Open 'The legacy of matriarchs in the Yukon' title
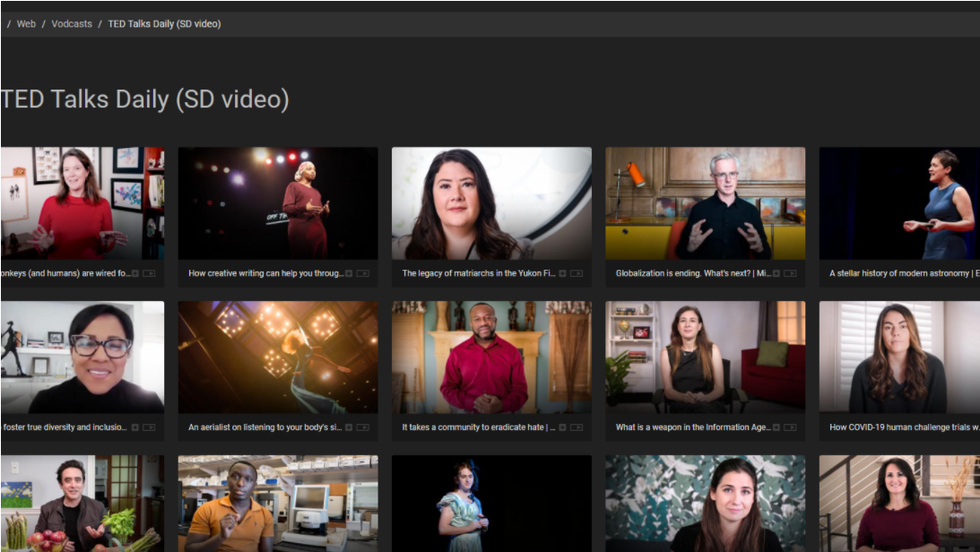This screenshot has height=552, width=980. click(x=479, y=273)
